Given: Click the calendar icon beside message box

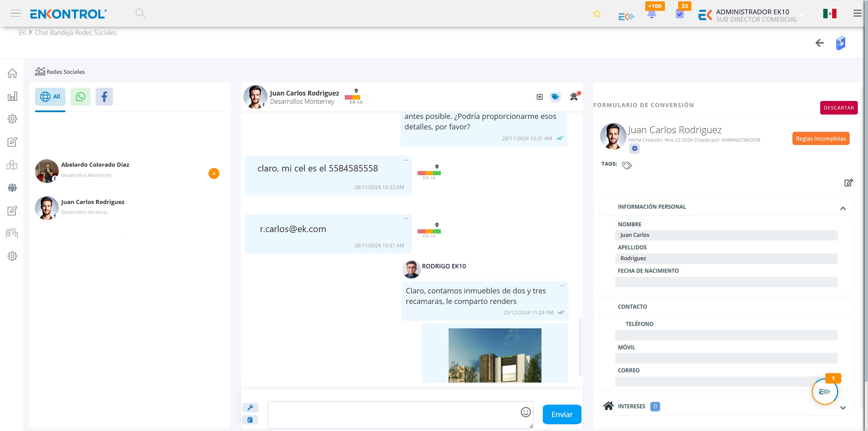Looking at the screenshot, I should coord(250,420).
